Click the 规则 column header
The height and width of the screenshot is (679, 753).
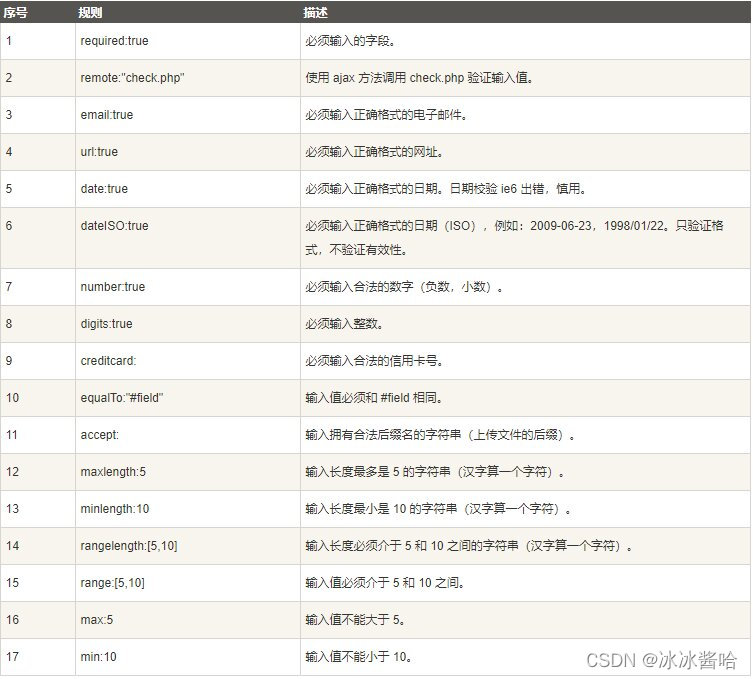pyautogui.click(x=188, y=12)
